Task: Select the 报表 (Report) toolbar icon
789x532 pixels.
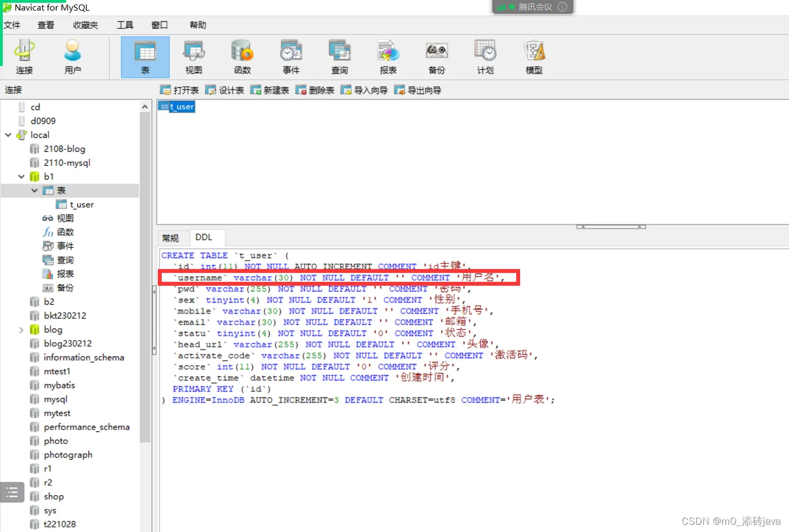Action: click(388, 57)
